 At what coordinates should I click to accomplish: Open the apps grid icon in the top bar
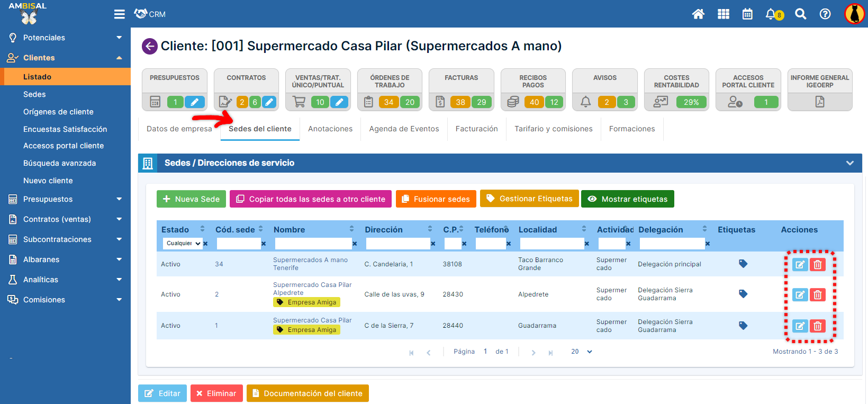(x=723, y=14)
